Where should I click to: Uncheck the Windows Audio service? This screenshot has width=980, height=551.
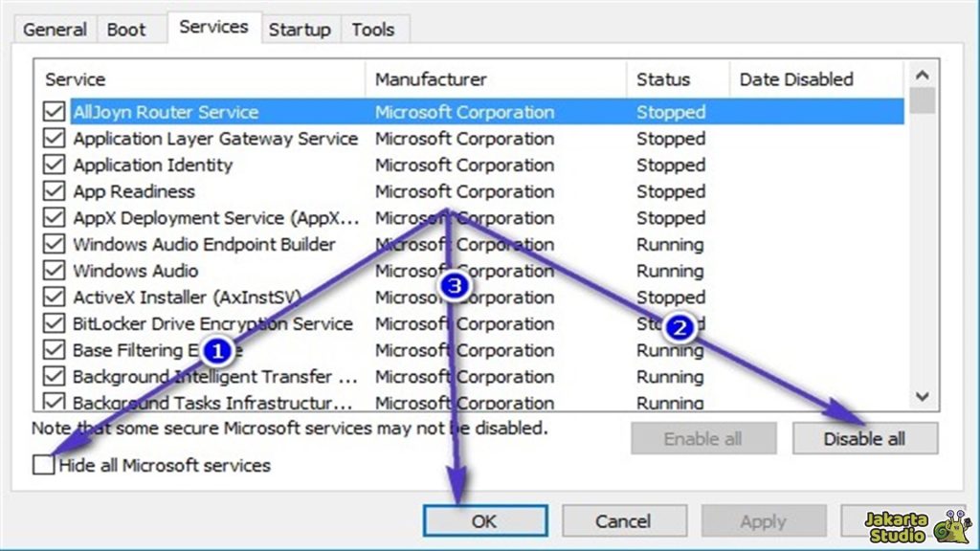point(56,271)
